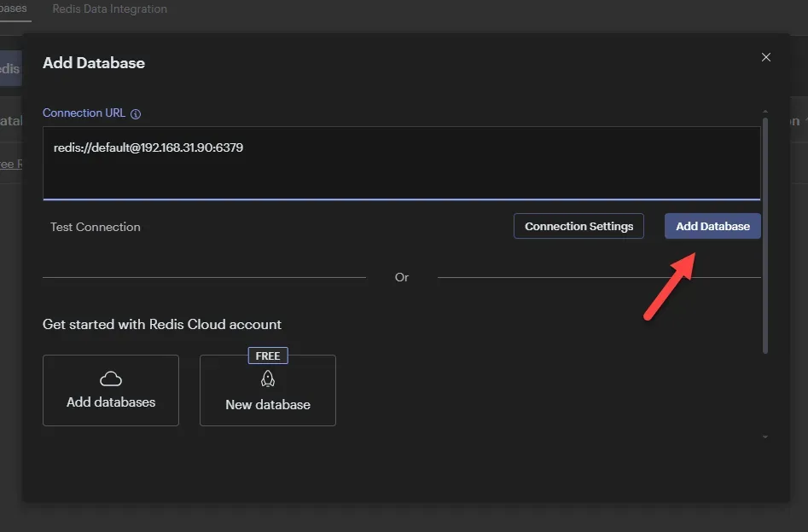Click the Add Database dialog title
Screen dimensions: 808x532
coord(94,63)
